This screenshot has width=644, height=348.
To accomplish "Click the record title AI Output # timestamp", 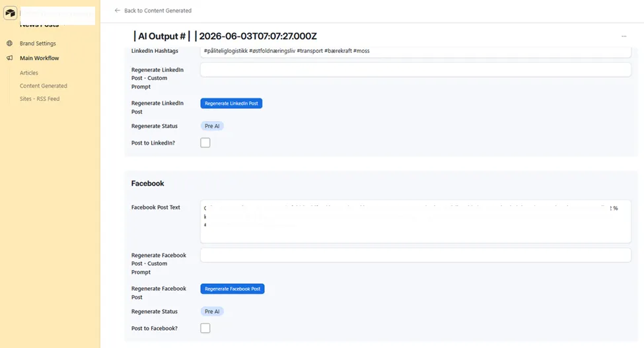I will click(225, 36).
